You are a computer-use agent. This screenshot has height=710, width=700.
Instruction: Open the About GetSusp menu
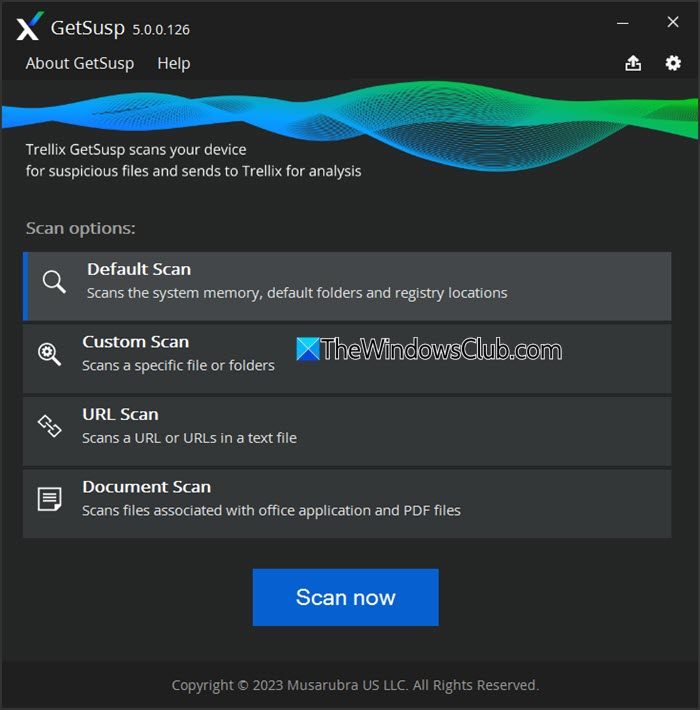80,63
